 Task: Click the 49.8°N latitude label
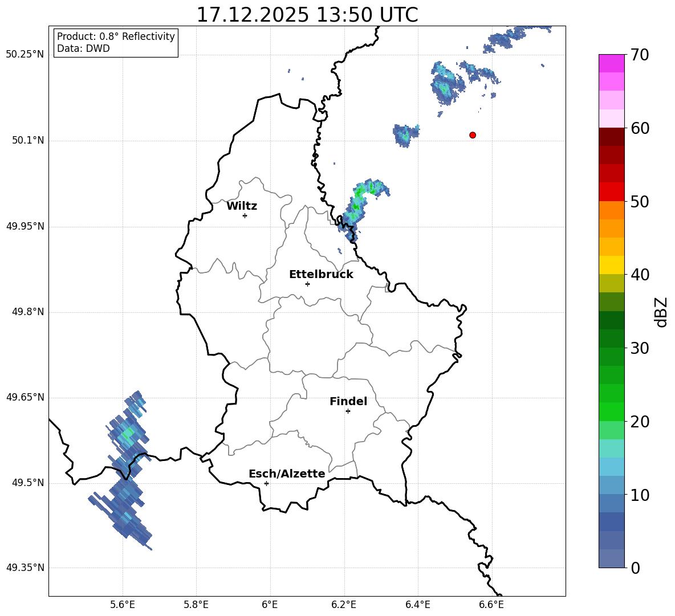[28, 312]
